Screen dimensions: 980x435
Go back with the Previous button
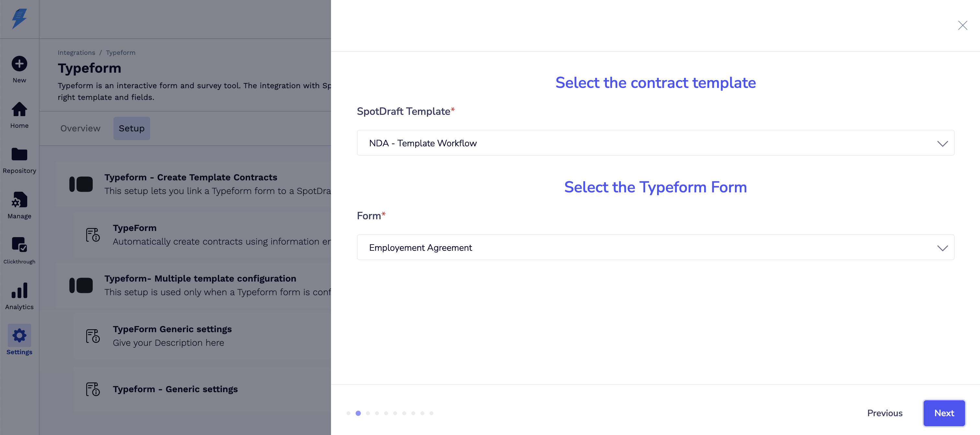tap(884, 413)
